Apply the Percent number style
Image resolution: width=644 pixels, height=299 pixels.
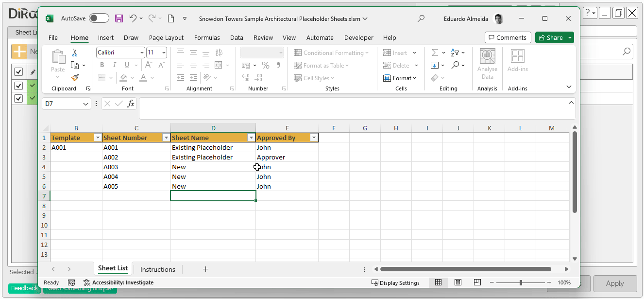pyautogui.click(x=265, y=65)
